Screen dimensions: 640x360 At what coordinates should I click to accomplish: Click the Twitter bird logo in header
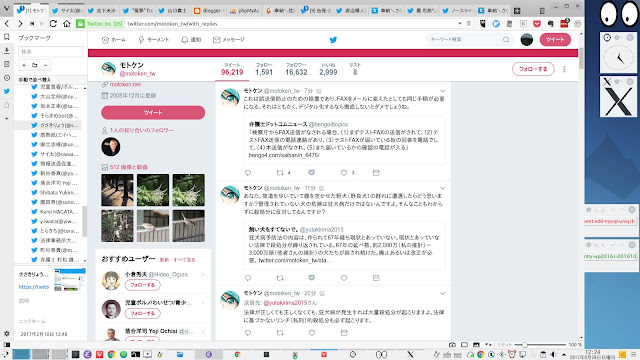coord(333,40)
